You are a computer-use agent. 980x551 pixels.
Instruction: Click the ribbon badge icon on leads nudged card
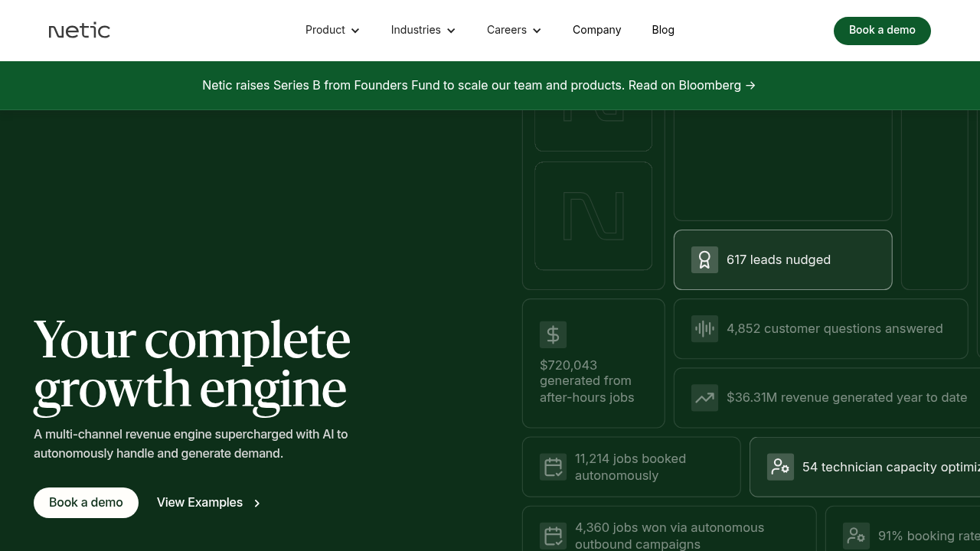click(704, 259)
